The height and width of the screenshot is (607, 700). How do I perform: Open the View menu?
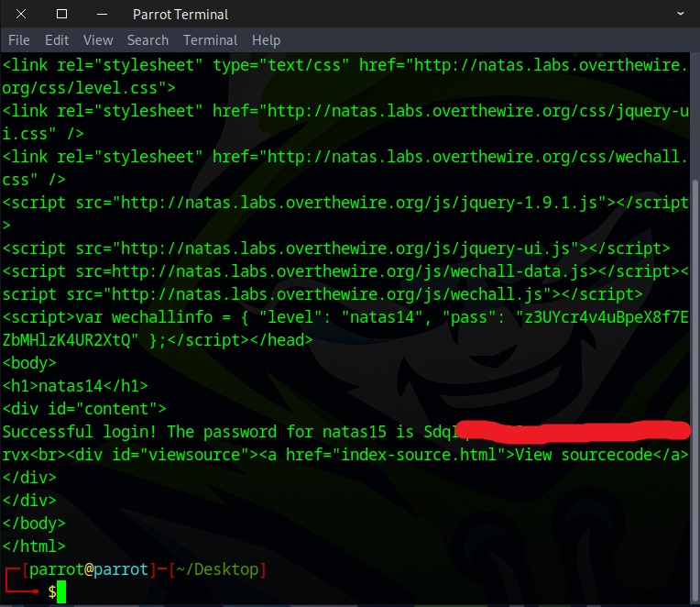tap(98, 40)
